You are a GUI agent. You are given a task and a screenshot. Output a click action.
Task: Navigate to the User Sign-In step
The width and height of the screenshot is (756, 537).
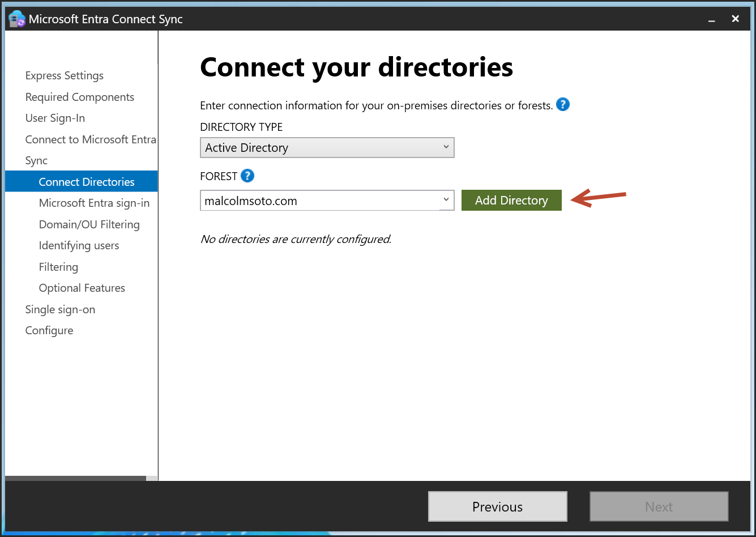click(55, 118)
